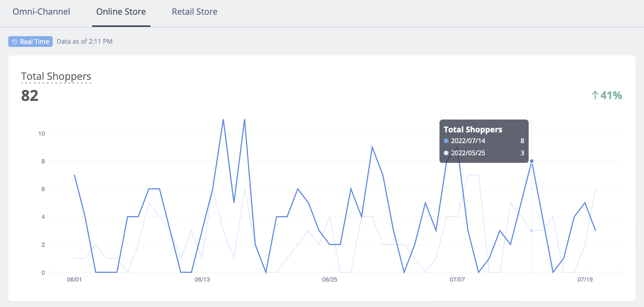Click the 07/07 x-axis date label

[x=457, y=279]
